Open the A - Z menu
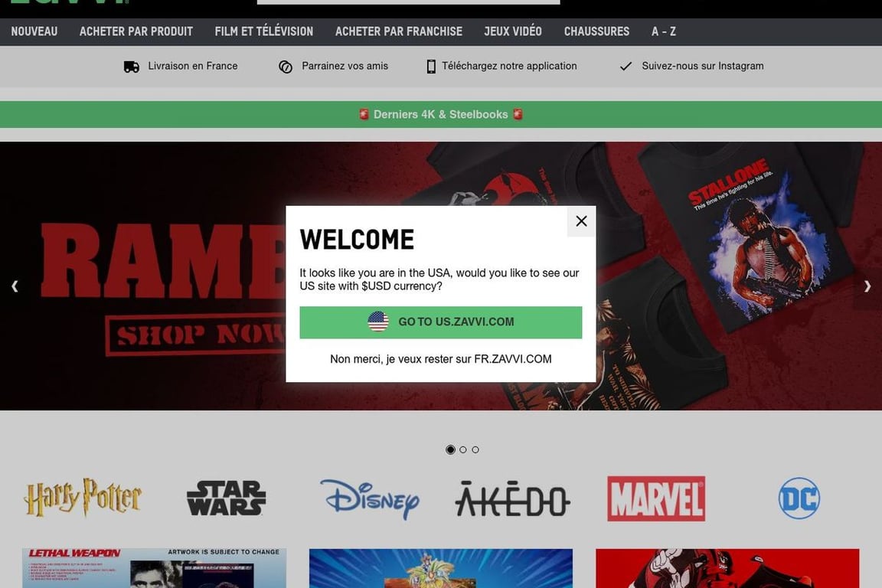Screen dimensions: 882x588 (664, 31)
